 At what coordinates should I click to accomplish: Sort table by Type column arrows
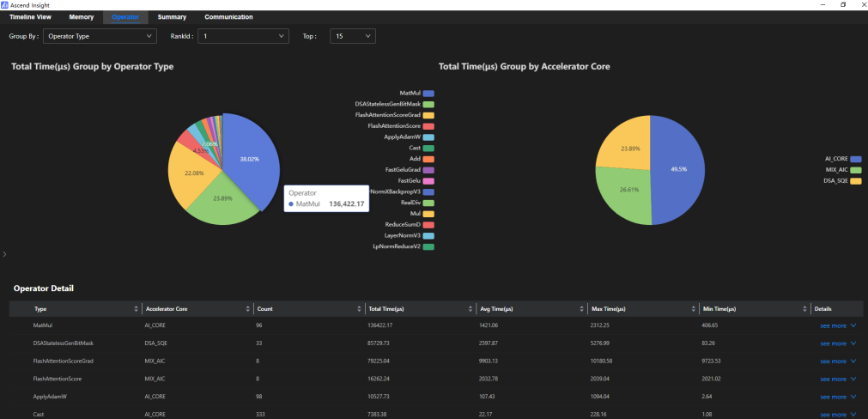coord(137,309)
